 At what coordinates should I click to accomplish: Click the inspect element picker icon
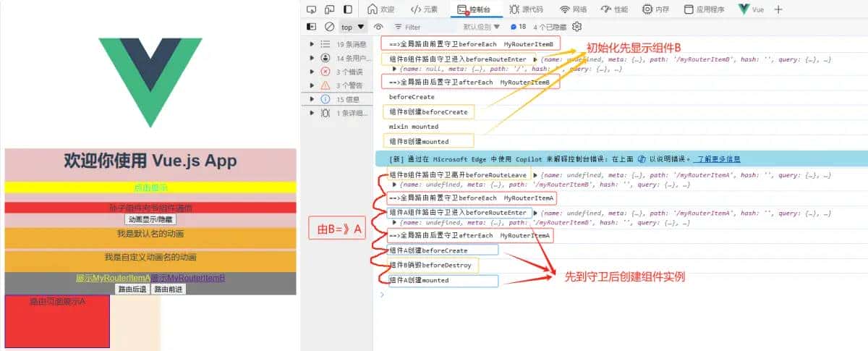(311, 9)
